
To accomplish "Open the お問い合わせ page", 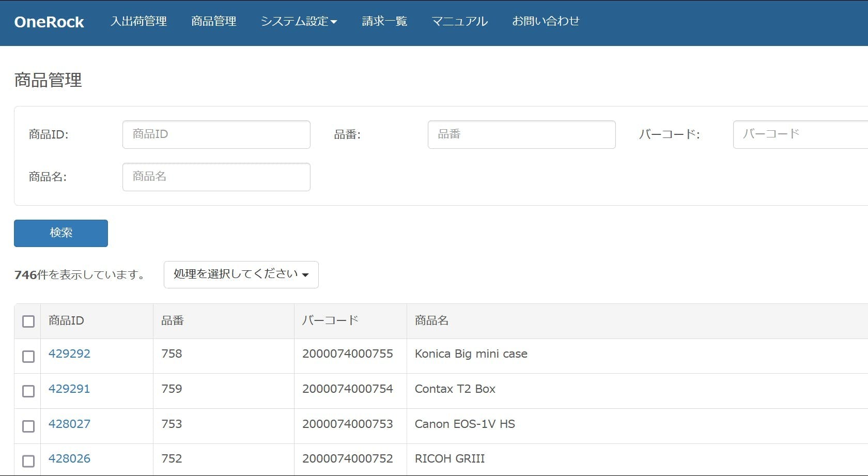I will pos(546,21).
